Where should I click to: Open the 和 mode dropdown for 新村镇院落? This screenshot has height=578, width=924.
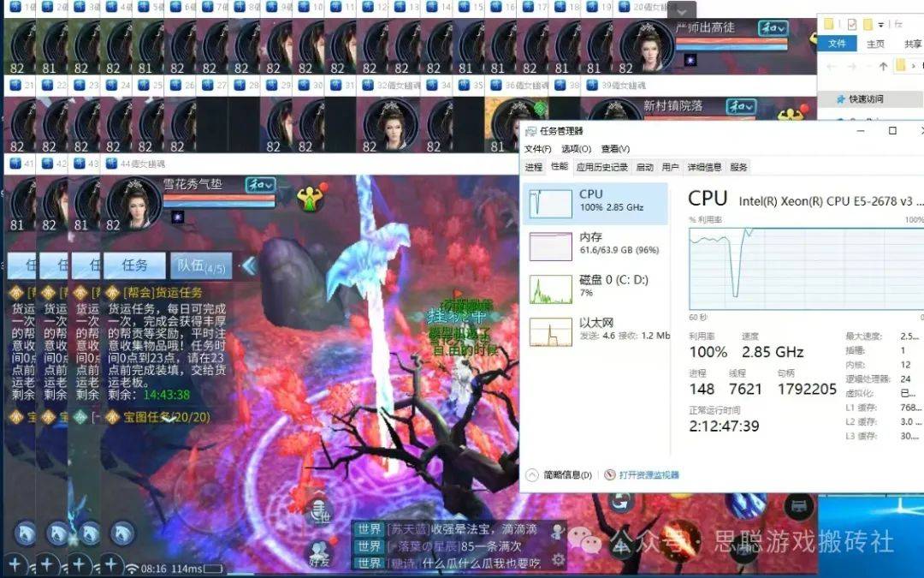(740, 106)
